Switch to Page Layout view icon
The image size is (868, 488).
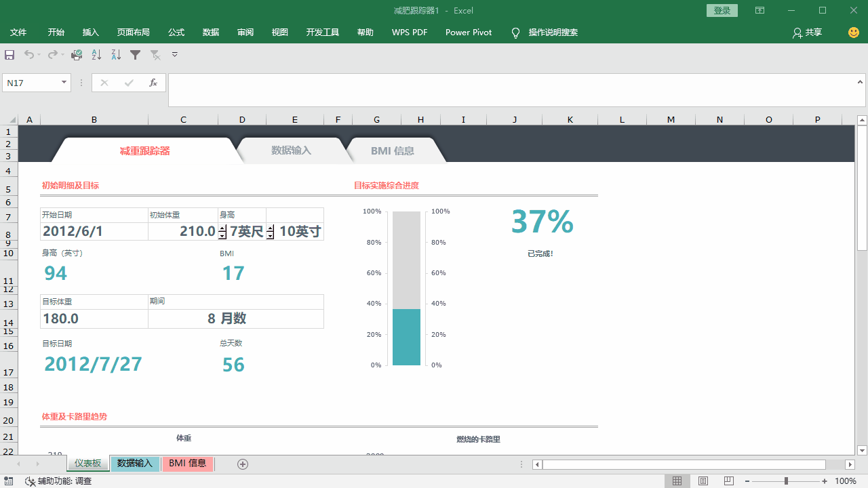[x=703, y=481]
